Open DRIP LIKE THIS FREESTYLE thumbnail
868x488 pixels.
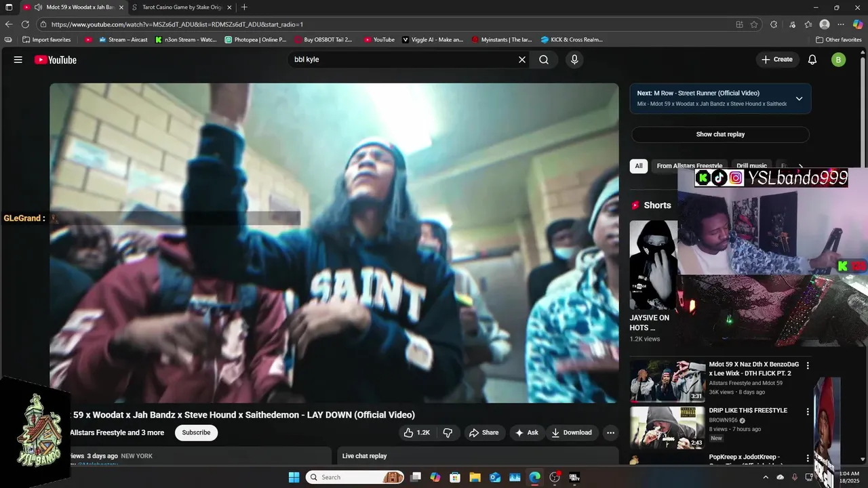(667, 427)
